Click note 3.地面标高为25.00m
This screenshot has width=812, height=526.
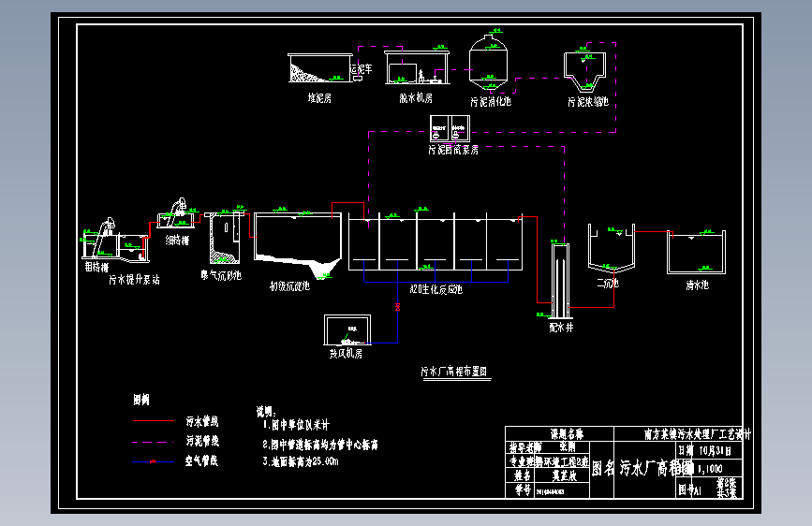coord(301,461)
